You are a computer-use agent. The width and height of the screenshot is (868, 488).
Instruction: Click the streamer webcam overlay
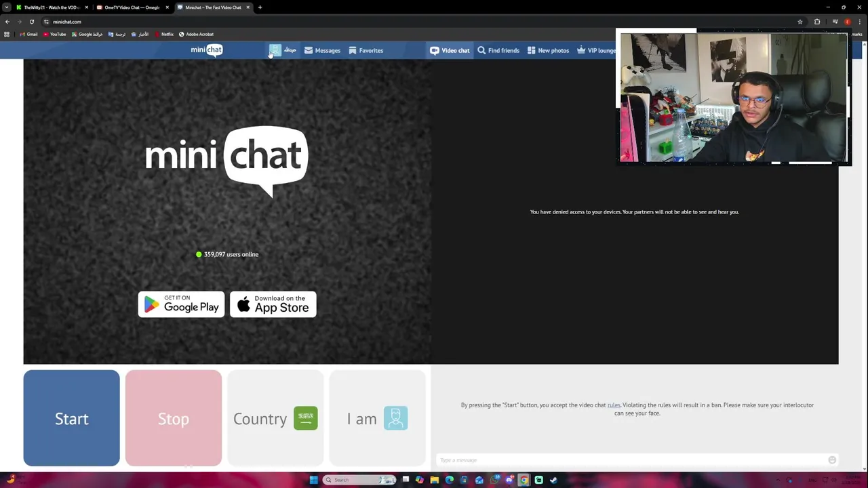(733, 97)
